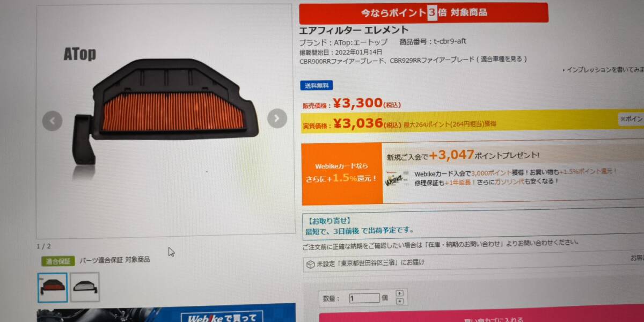This screenshot has height=322, width=644.
Task: Select the orange air filter thumbnail
Action: pos(53,287)
